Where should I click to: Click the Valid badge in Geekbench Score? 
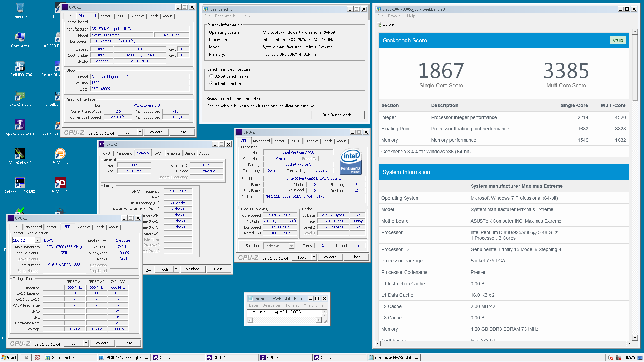pyautogui.click(x=618, y=40)
